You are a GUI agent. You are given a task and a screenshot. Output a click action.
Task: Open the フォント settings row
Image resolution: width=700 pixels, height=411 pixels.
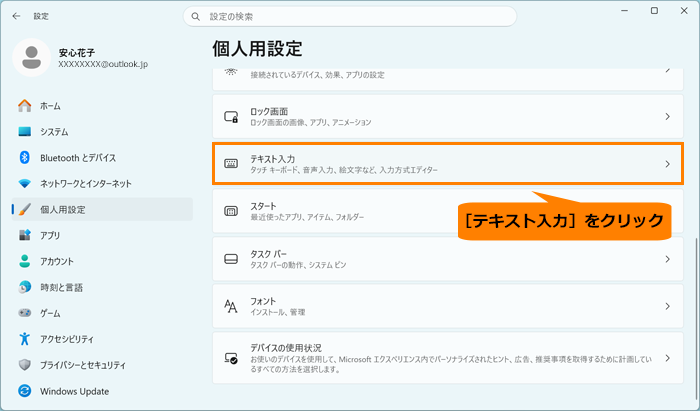(x=448, y=306)
